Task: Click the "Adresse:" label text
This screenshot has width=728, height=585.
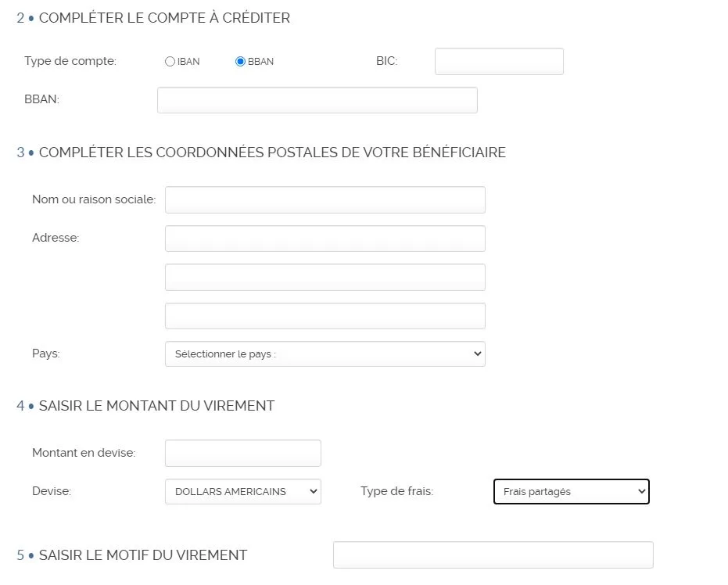Action: 56,238
